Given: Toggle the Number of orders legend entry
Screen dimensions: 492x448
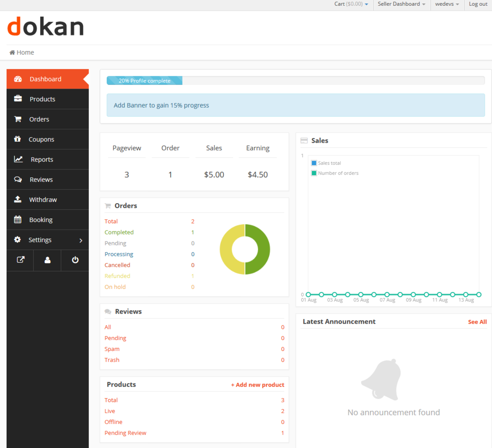Looking at the screenshot, I should click(x=334, y=173).
